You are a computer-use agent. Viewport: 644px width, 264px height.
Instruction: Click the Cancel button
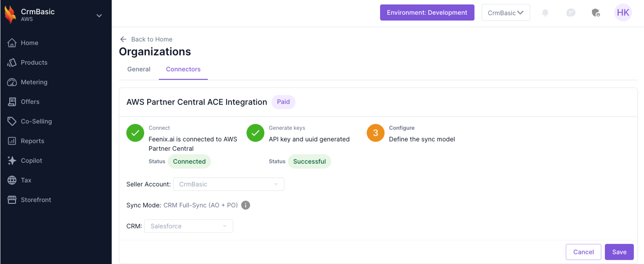pos(583,252)
